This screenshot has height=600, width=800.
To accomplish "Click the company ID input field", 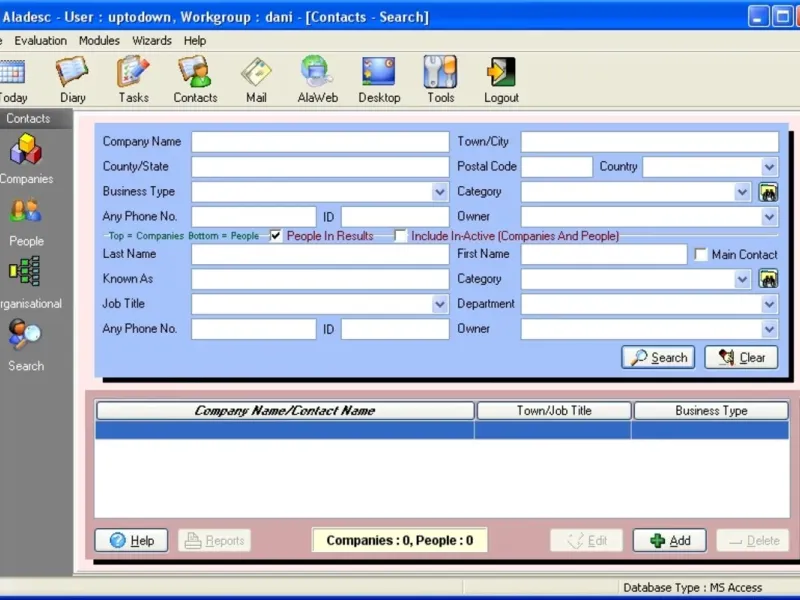I will click(x=395, y=217).
